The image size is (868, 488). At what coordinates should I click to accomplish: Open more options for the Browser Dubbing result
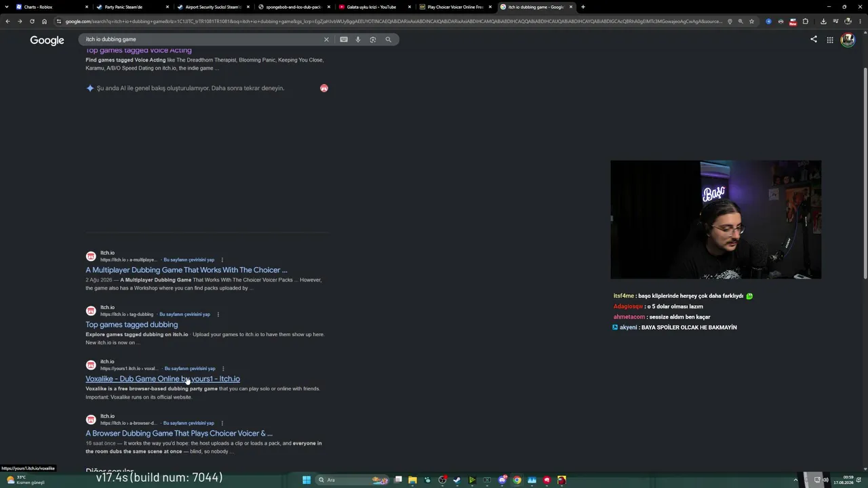tap(222, 423)
